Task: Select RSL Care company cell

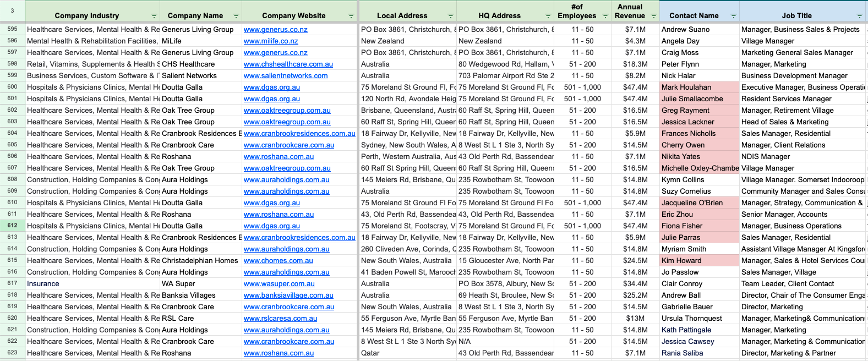Action: pyautogui.click(x=201, y=319)
